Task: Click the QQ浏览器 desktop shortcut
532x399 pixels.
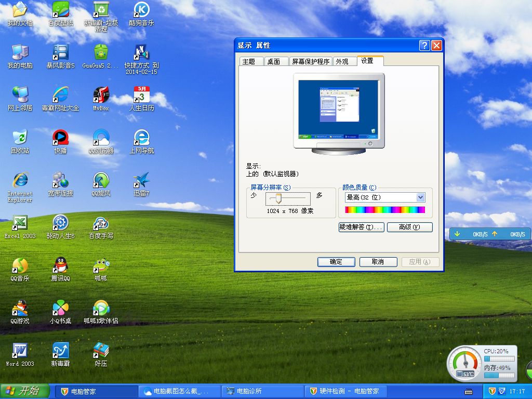Action: 101,141
